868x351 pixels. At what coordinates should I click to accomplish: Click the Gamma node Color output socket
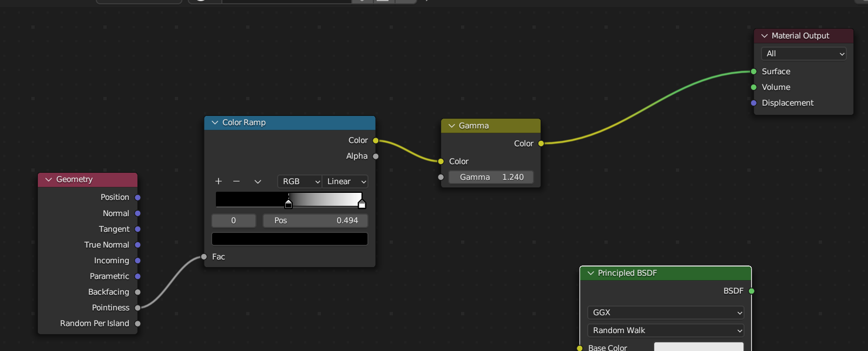tap(541, 144)
